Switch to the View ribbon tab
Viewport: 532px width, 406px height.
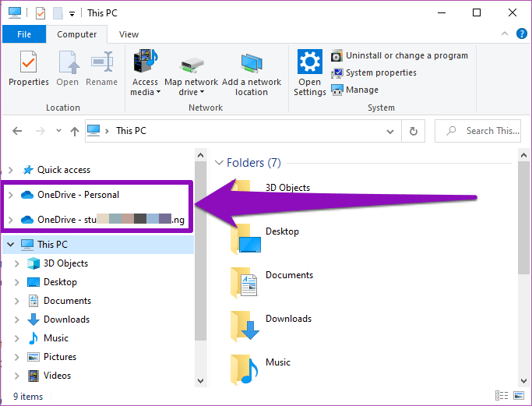coord(129,34)
